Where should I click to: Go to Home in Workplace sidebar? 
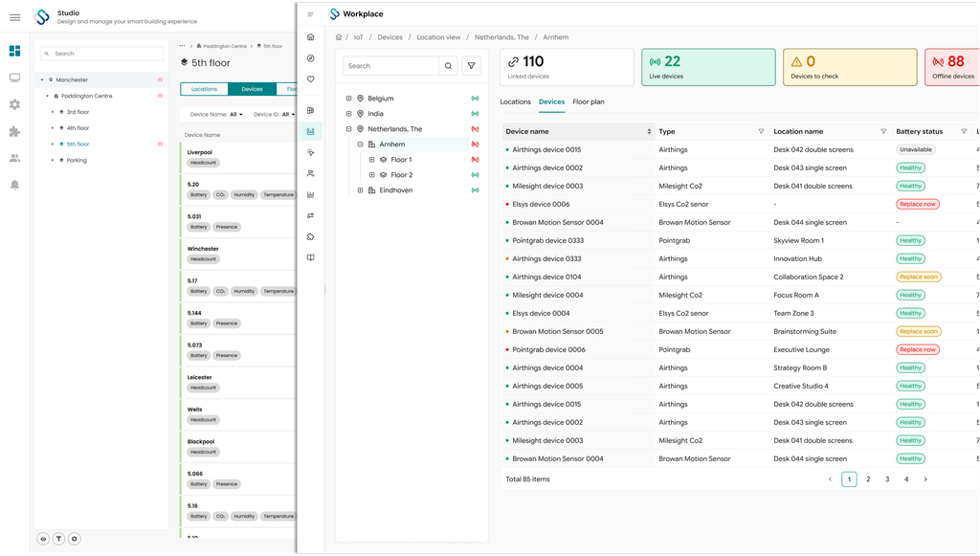pos(311,37)
